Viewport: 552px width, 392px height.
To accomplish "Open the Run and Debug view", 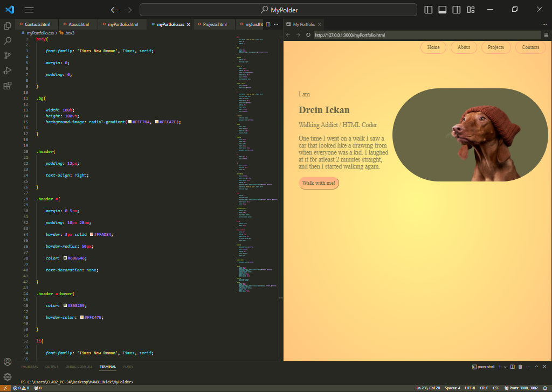I will pyautogui.click(x=8, y=70).
